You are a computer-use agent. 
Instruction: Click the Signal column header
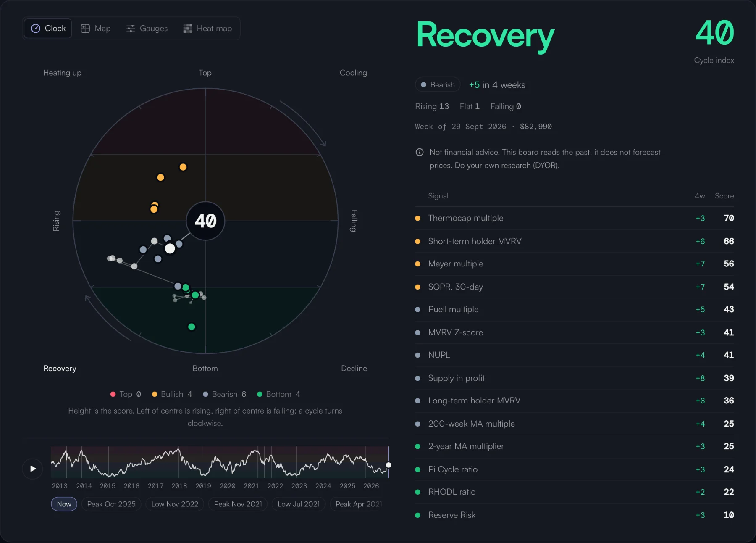(438, 196)
